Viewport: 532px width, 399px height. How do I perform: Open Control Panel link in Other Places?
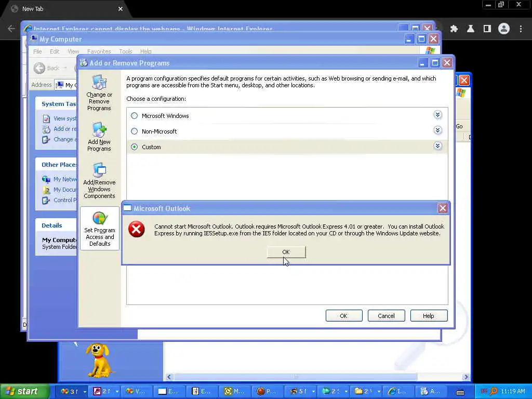coord(59,200)
